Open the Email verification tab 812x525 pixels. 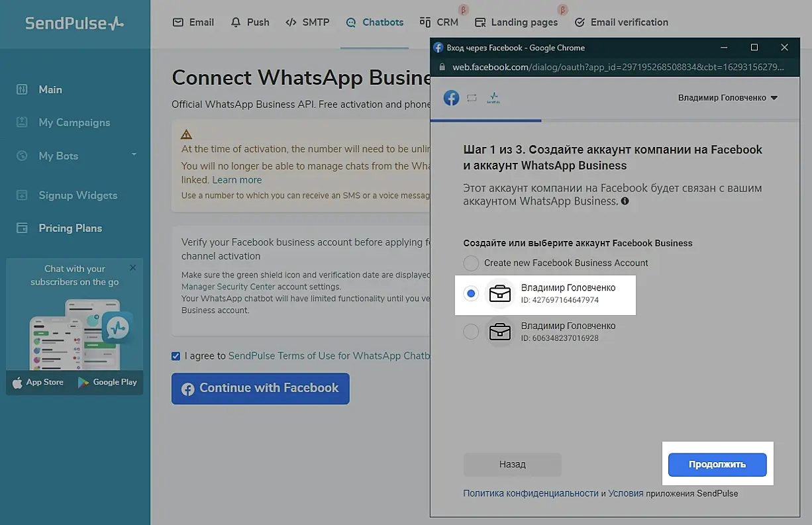point(621,22)
